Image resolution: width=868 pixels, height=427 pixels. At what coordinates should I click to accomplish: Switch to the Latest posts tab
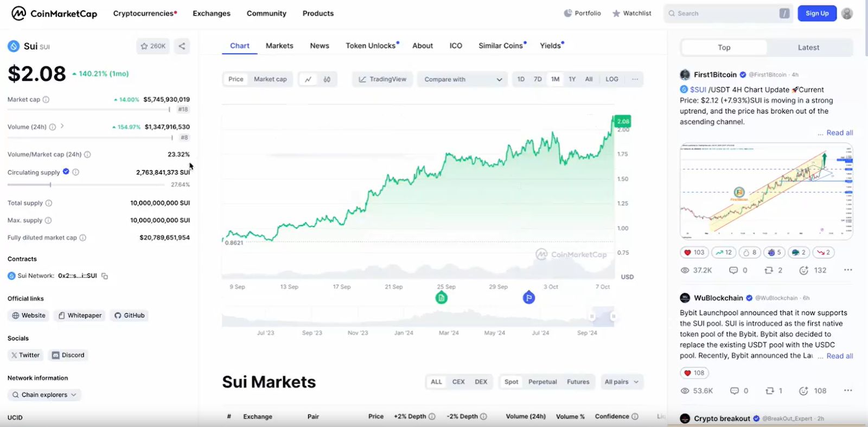808,48
